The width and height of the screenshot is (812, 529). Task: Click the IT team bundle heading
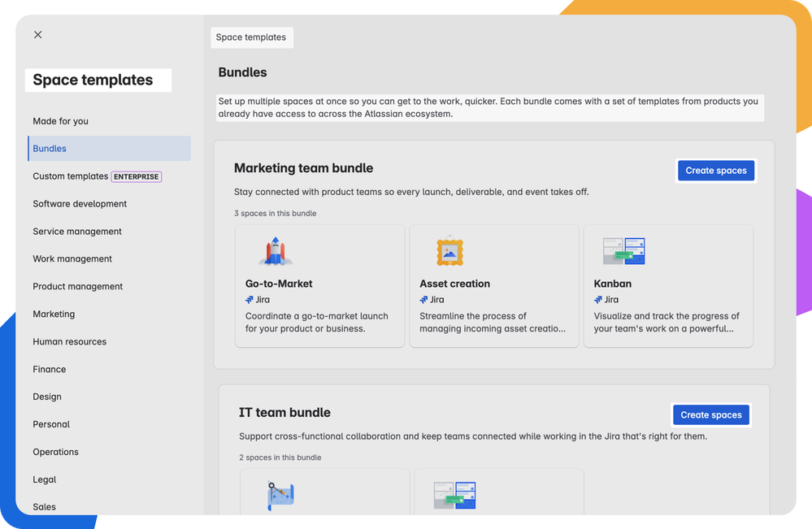284,413
